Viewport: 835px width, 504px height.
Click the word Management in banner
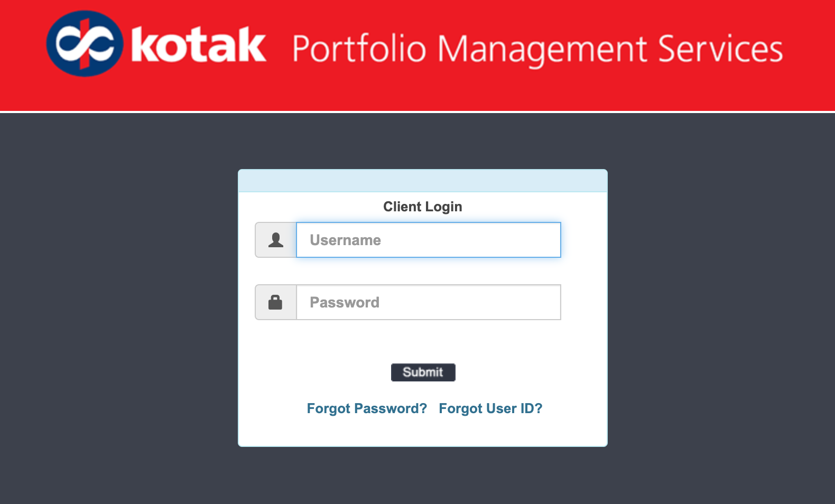point(542,49)
